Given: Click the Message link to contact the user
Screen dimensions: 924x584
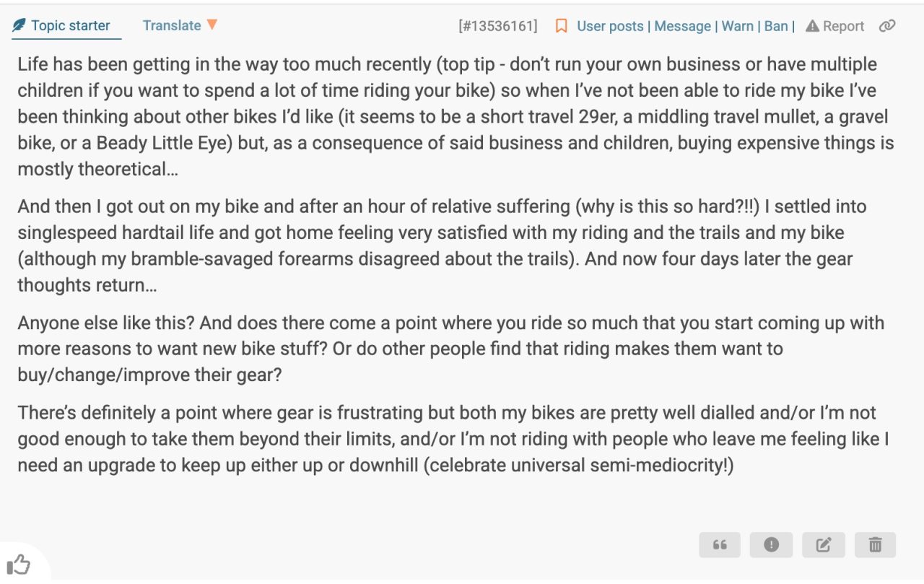Looking at the screenshot, I should 682,26.
